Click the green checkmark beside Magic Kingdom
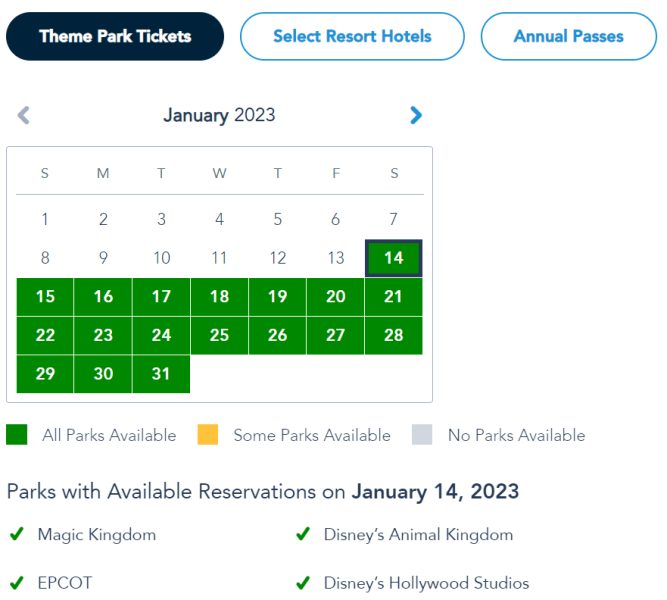 tap(17, 535)
